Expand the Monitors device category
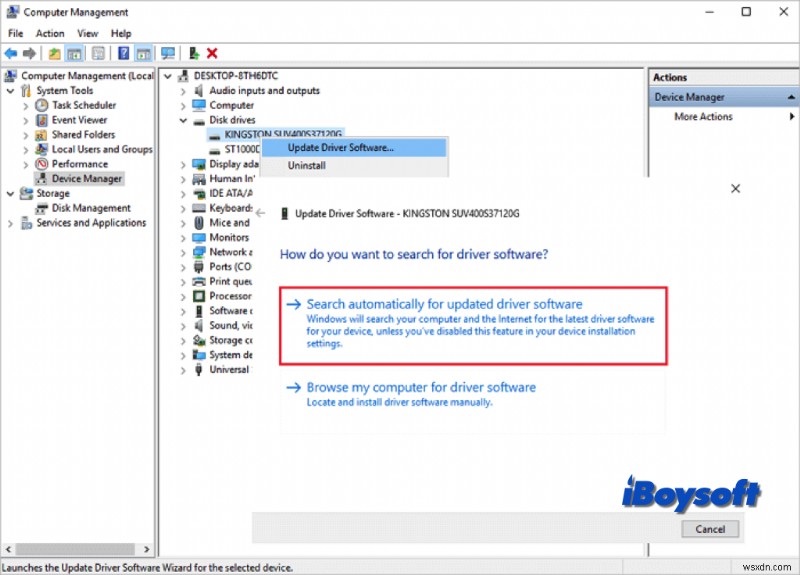The height and width of the screenshot is (575, 800). (183, 238)
